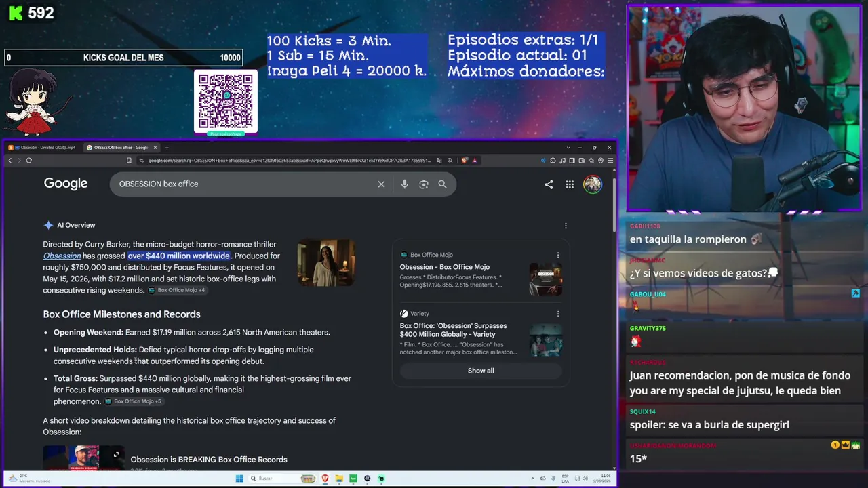Reload the Google search page
The width and height of the screenshot is (868, 488).
(x=28, y=161)
